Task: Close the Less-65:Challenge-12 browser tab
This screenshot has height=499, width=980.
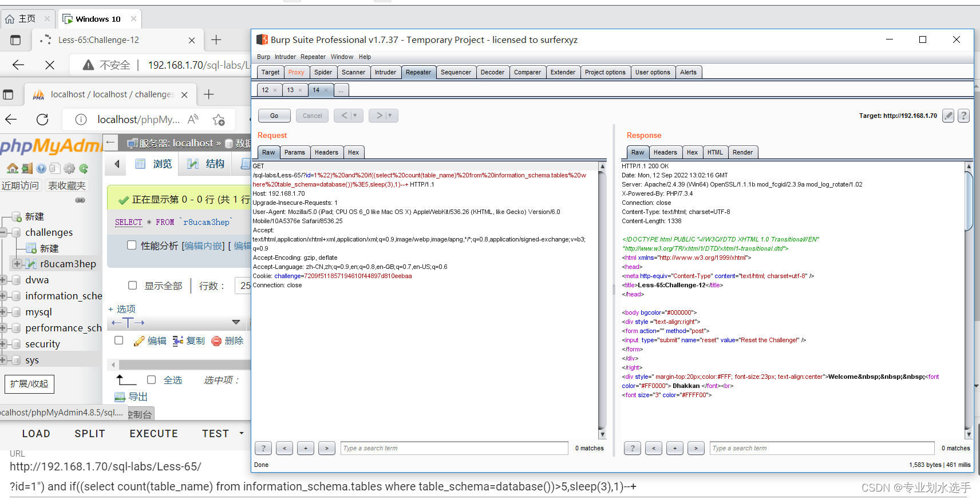Action: coord(192,40)
